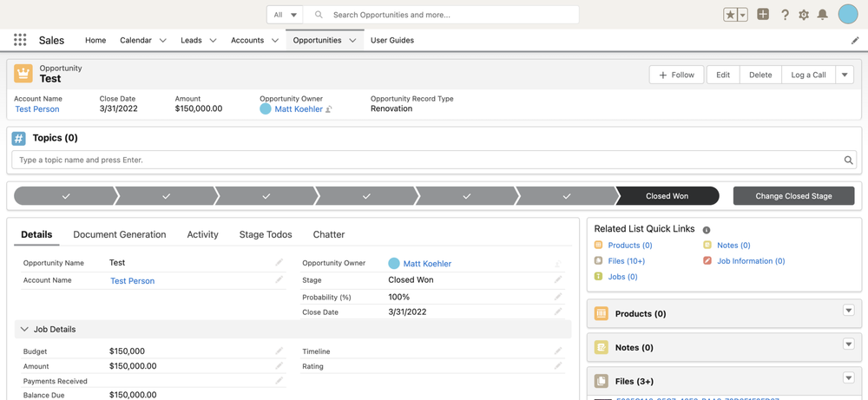Edit the Rating field pencil
This screenshot has height=400, width=868.
558,365
